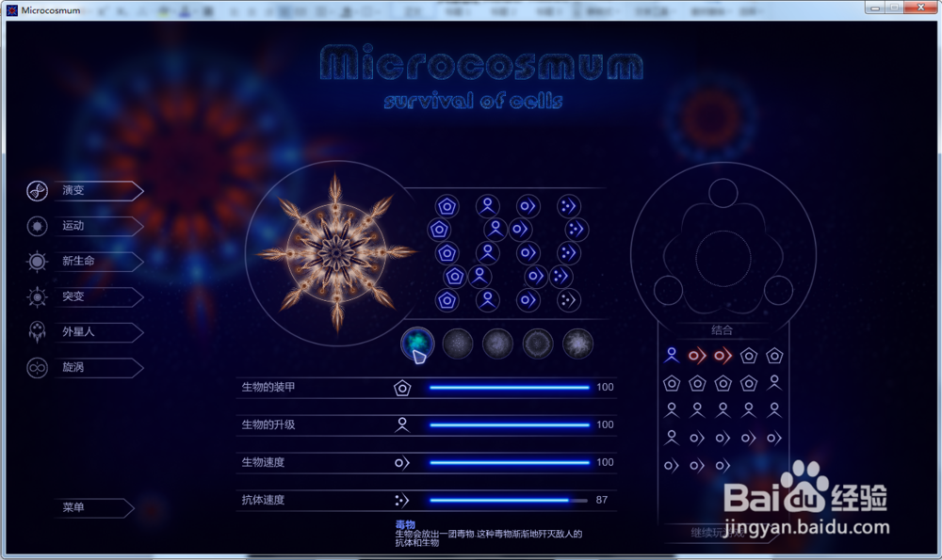Click the bottom row armor gene in creature grid

[x=447, y=300]
